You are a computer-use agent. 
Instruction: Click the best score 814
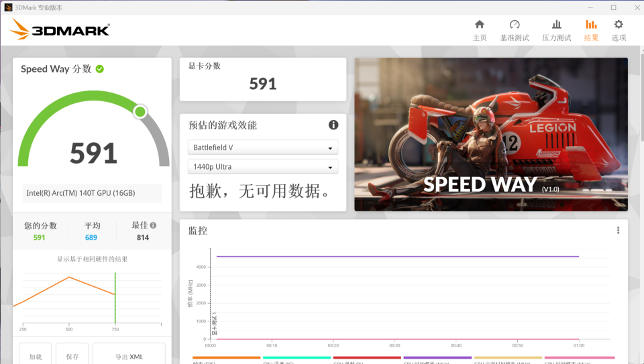pyautogui.click(x=143, y=237)
